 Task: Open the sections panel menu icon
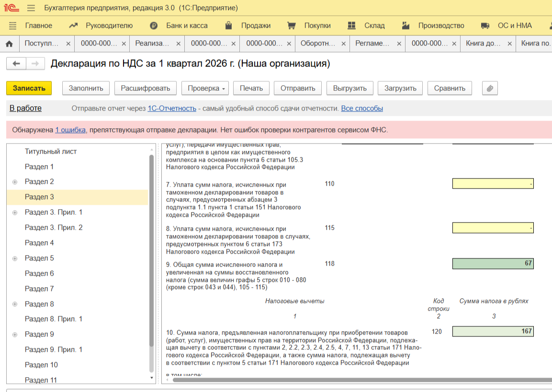click(13, 25)
